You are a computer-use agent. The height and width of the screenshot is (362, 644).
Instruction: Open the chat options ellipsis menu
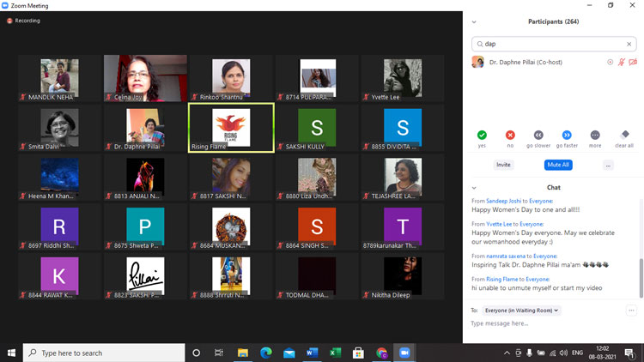coord(632,310)
